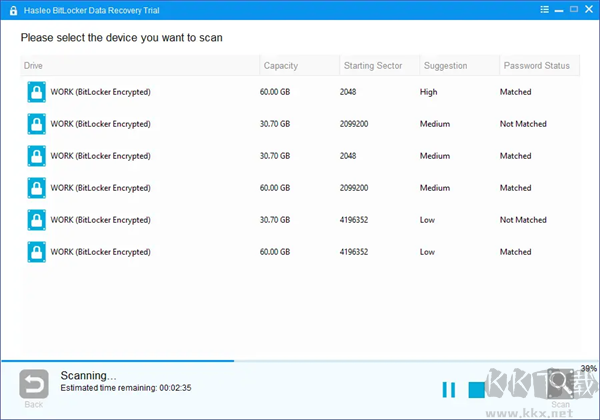This screenshot has height=420, width=600.
Task: Select WORK drive name in 60.00 GB sector 4196352 row
Action: (101, 252)
